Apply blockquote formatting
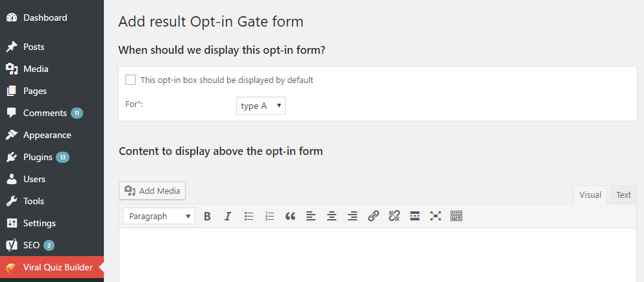644x282 pixels. [x=290, y=217]
